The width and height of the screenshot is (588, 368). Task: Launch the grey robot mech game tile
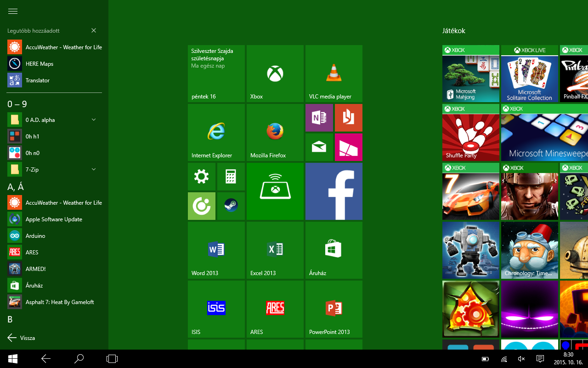click(x=471, y=250)
